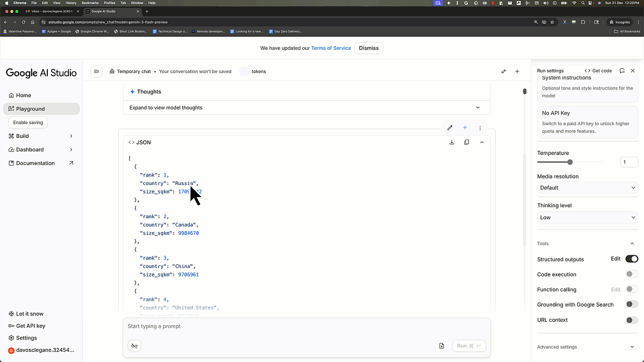Viewport: 644px width, 362px height.
Task: Collapse the Tools section
Action: [632, 244]
